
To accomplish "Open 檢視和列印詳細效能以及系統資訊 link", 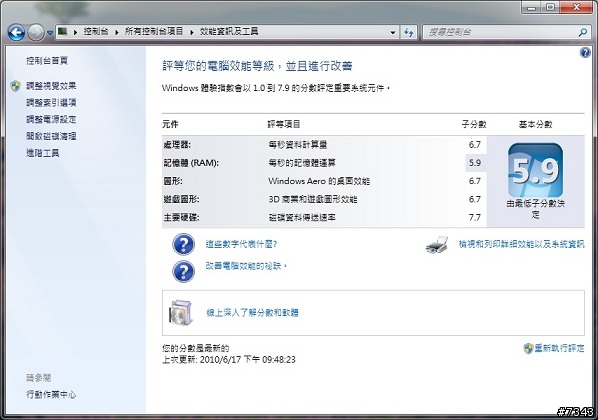I will point(521,244).
